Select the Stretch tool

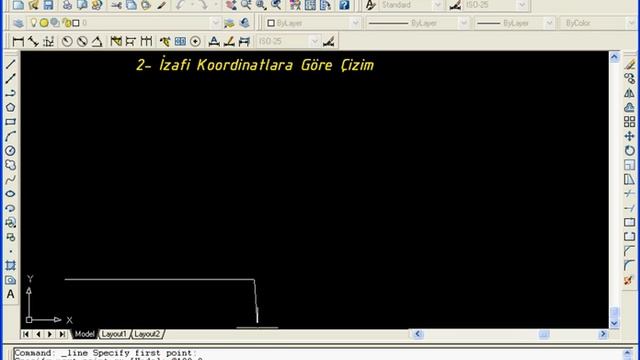pyautogui.click(x=629, y=179)
